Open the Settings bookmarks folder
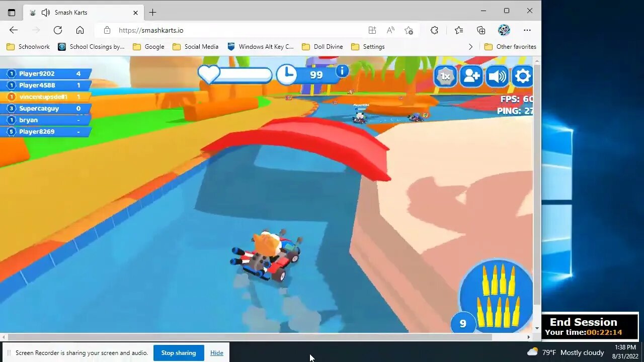 [368, 46]
